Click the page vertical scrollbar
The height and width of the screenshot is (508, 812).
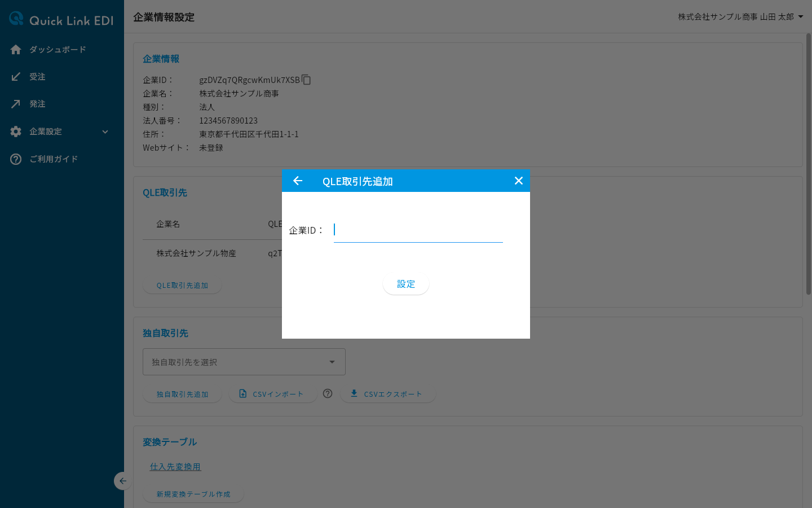coord(809,164)
